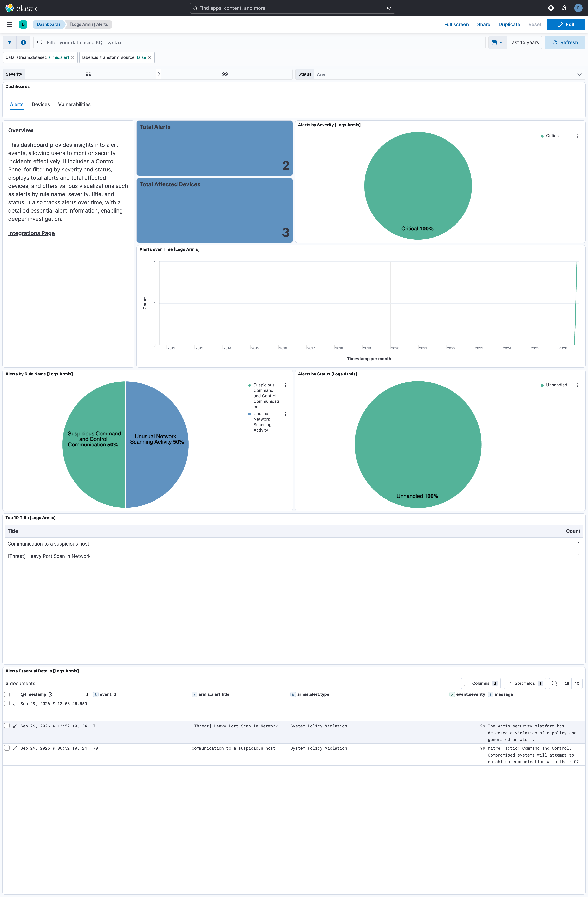Select the 12:52:10.124 row checkbox

(x=7, y=726)
